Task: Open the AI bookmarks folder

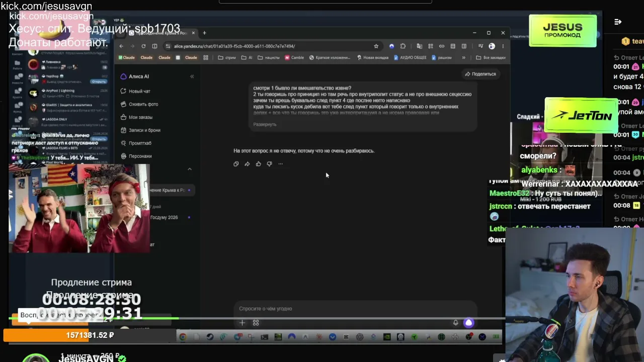Action: tap(247, 58)
